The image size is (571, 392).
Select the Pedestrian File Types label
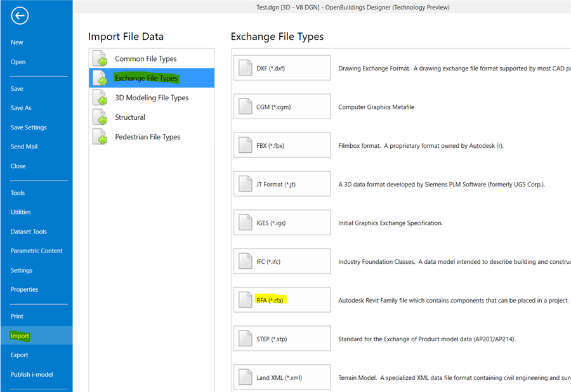(147, 137)
